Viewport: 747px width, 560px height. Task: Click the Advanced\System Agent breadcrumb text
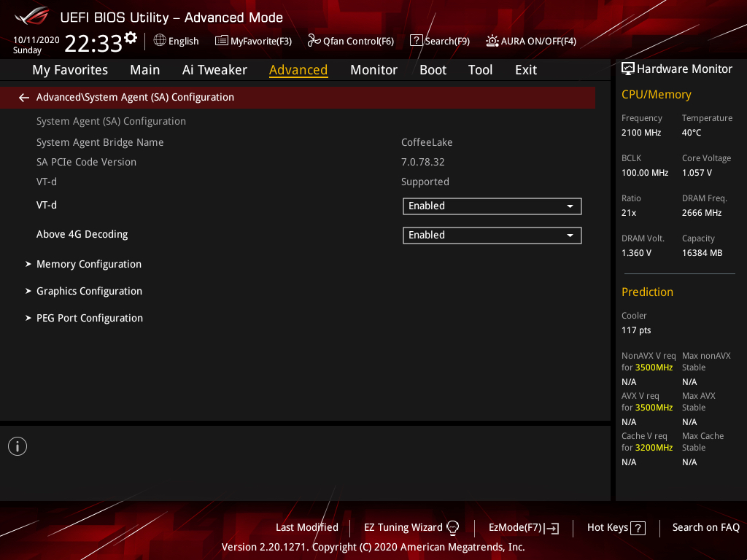coord(135,97)
